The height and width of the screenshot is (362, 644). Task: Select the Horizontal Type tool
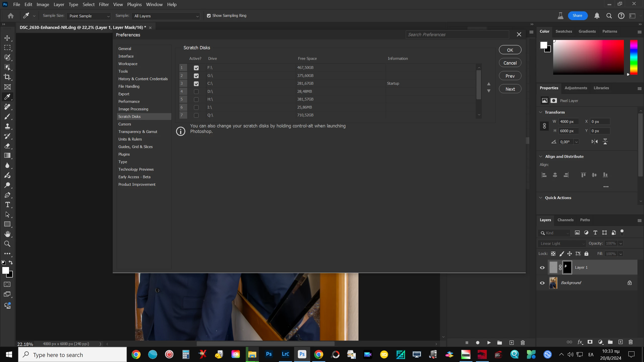click(x=7, y=205)
